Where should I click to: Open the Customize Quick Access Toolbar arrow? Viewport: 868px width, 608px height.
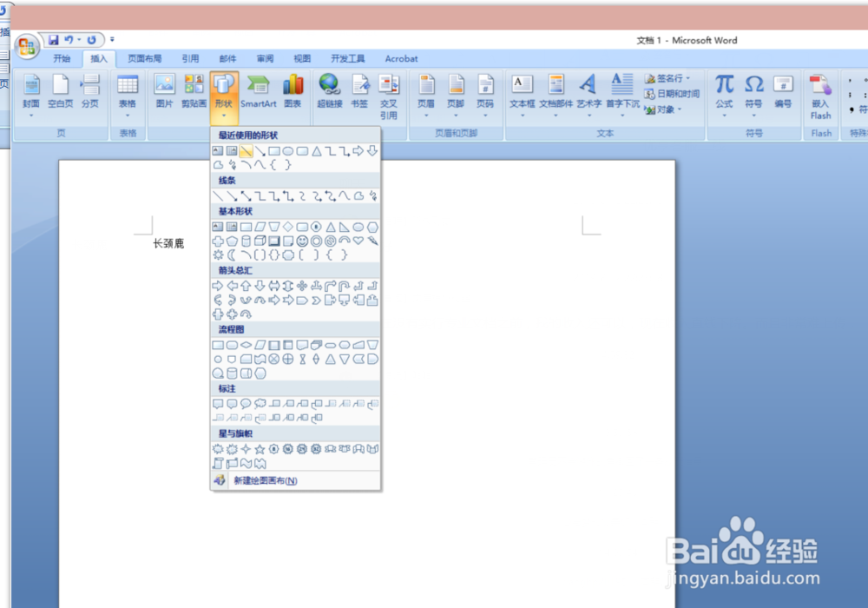pos(112,39)
